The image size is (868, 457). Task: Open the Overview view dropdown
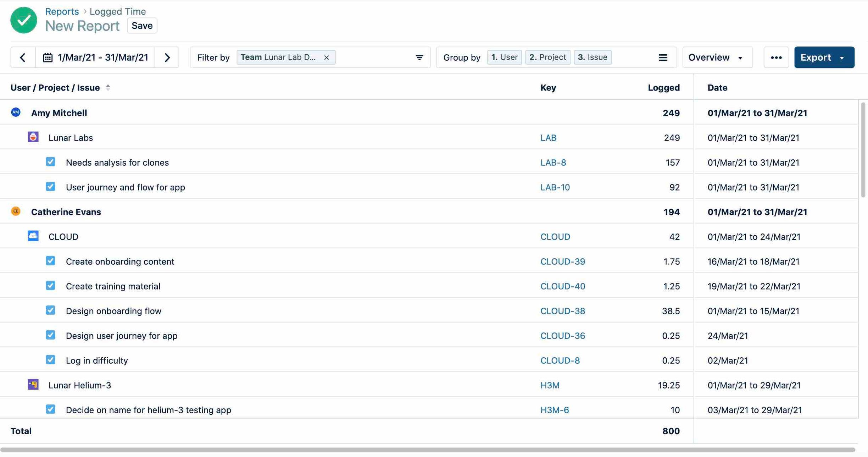click(x=717, y=57)
